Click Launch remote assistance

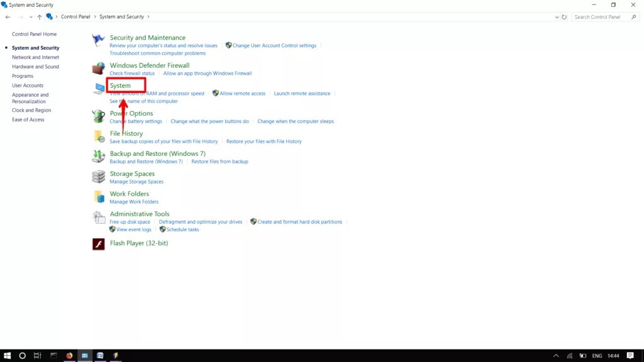point(302,94)
